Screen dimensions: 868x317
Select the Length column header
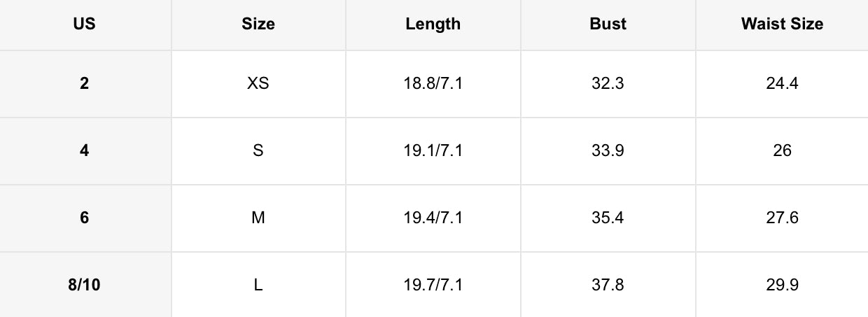(x=433, y=24)
